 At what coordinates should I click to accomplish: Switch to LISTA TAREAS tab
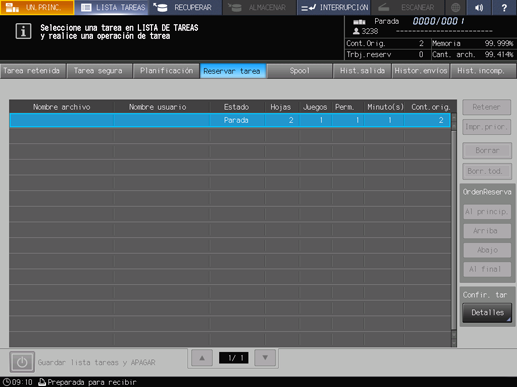coord(112,7)
